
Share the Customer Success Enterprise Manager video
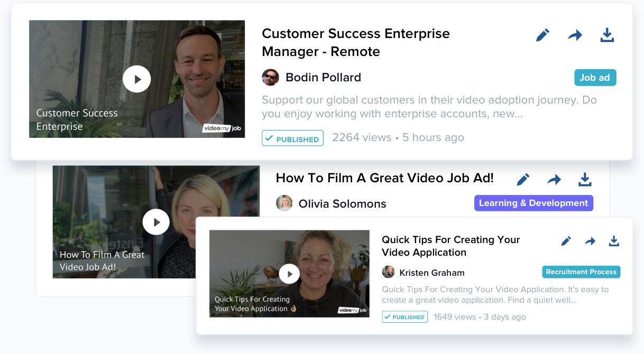(x=575, y=35)
